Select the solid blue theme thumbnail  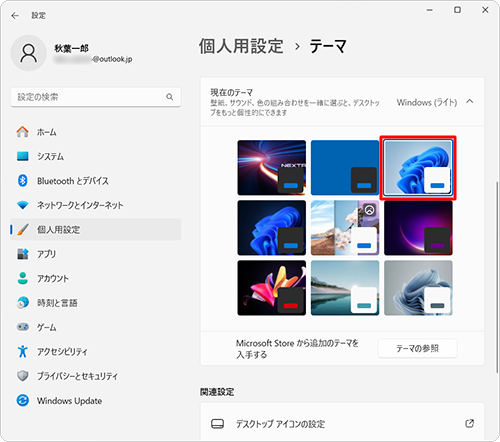click(345, 168)
